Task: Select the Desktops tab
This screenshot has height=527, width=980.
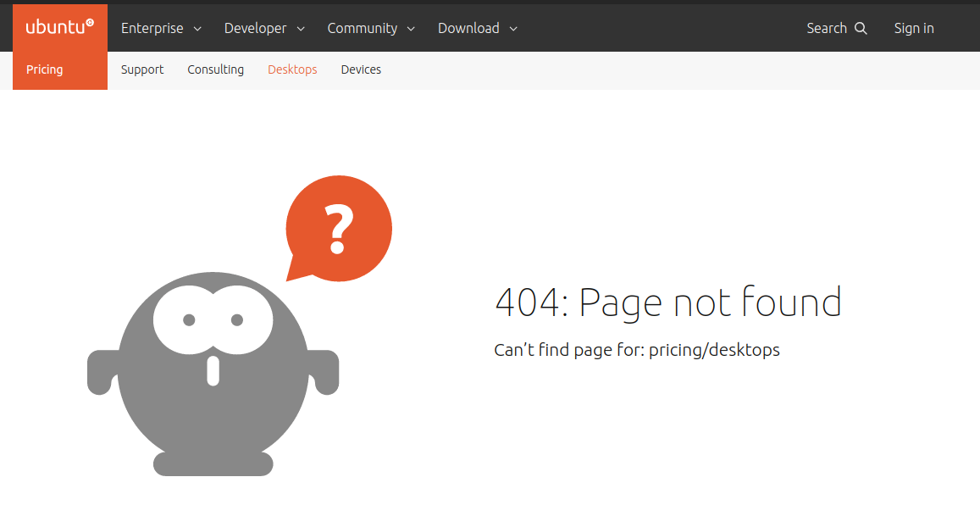Action: tap(292, 69)
